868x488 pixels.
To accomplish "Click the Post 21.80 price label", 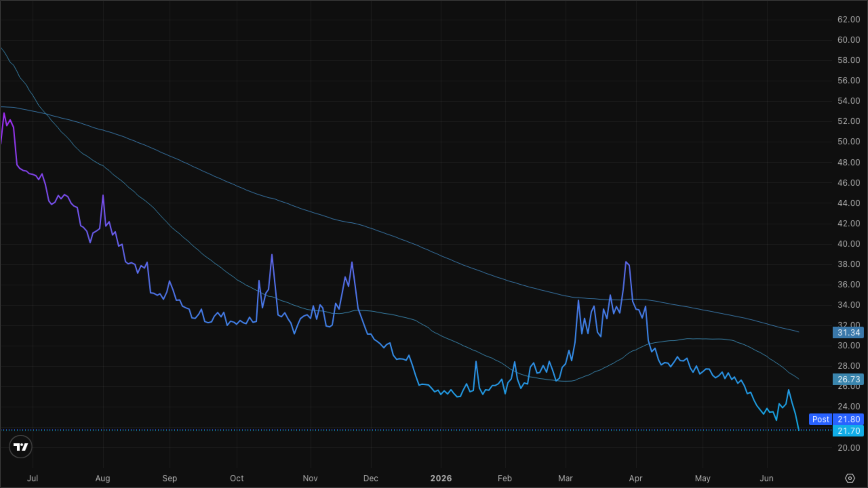I will [836, 419].
